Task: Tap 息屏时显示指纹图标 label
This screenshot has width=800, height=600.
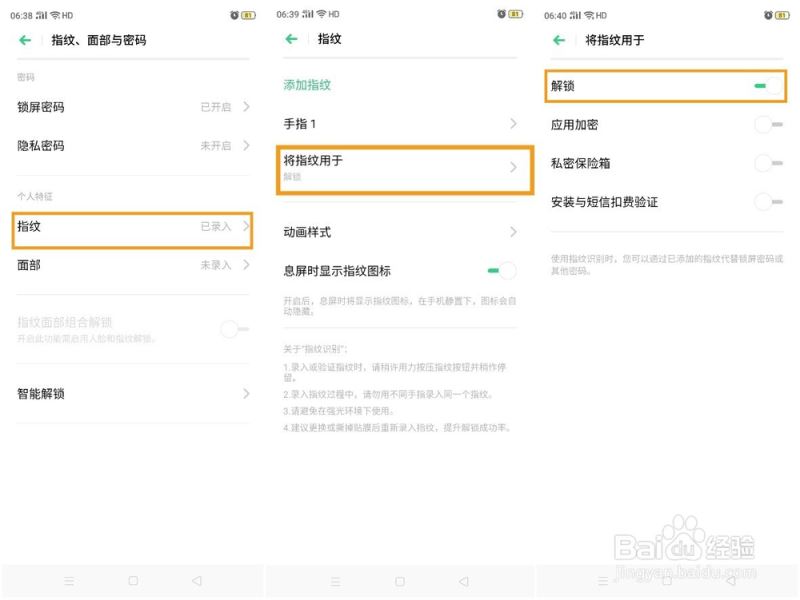Action: (337, 271)
